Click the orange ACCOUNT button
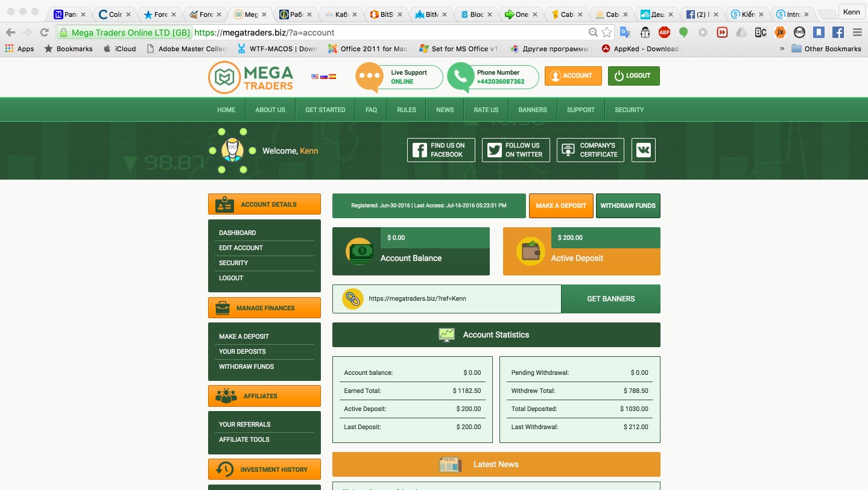The height and width of the screenshot is (490, 868). [x=573, y=76]
